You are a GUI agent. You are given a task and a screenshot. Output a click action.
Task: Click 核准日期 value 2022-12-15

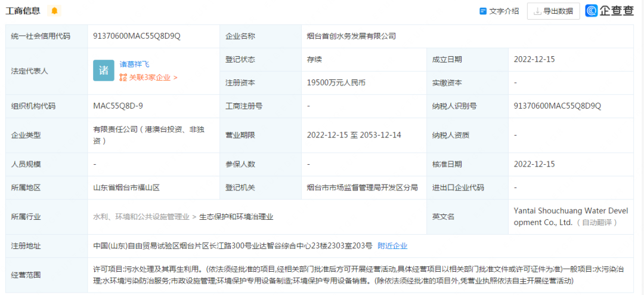pos(534,164)
